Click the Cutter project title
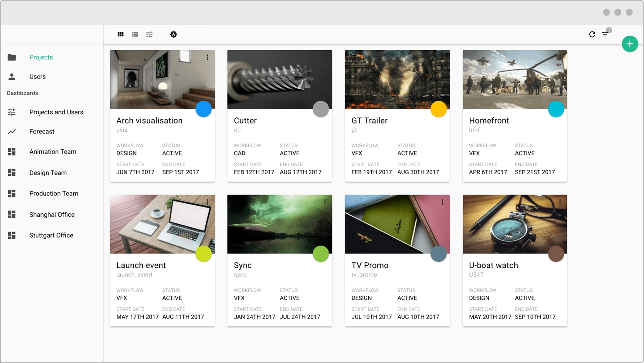The height and width of the screenshot is (363, 644). [x=245, y=120]
